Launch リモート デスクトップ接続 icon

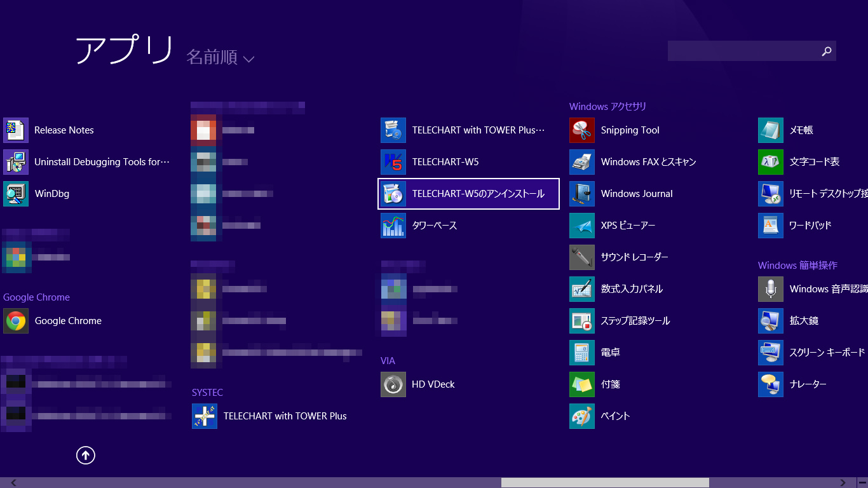click(x=771, y=194)
